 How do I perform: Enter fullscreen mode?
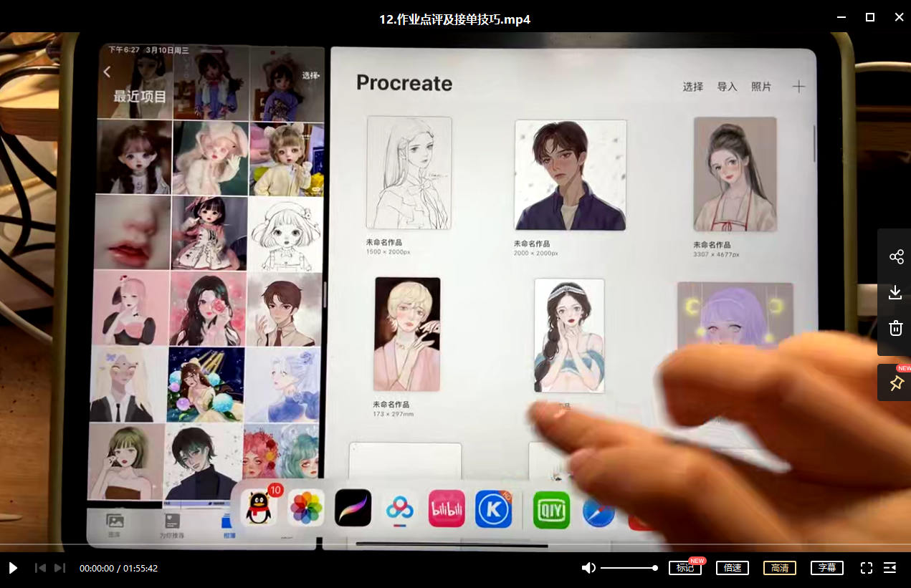click(866, 568)
